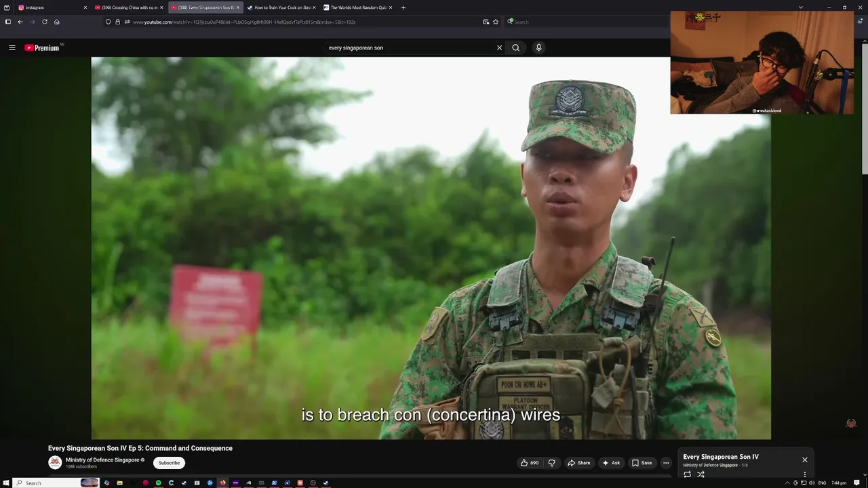Open File Explorer from the taskbar
The height and width of the screenshot is (488, 868).
pyautogui.click(x=119, y=483)
